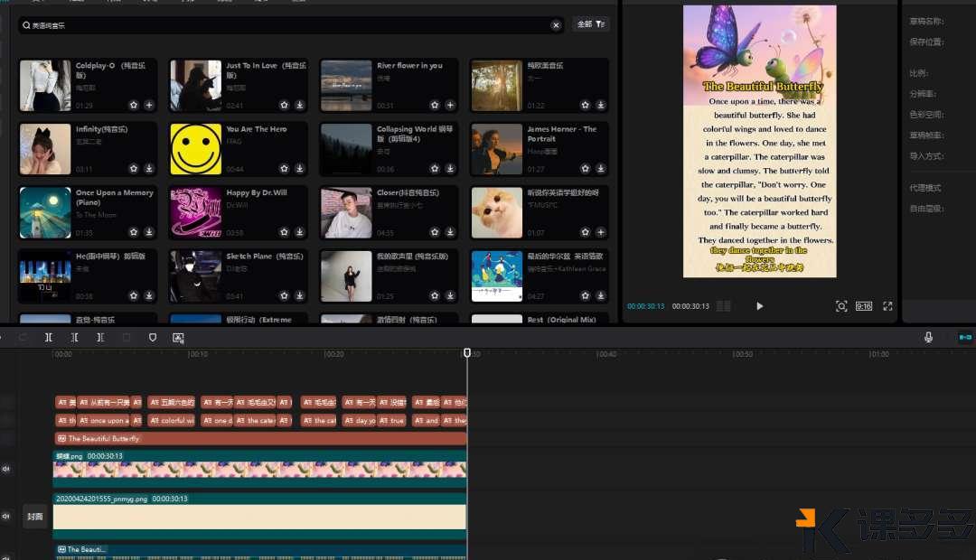The width and height of the screenshot is (976, 560).
Task: Download the He(国中钢琴) track
Action: coord(149,295)
